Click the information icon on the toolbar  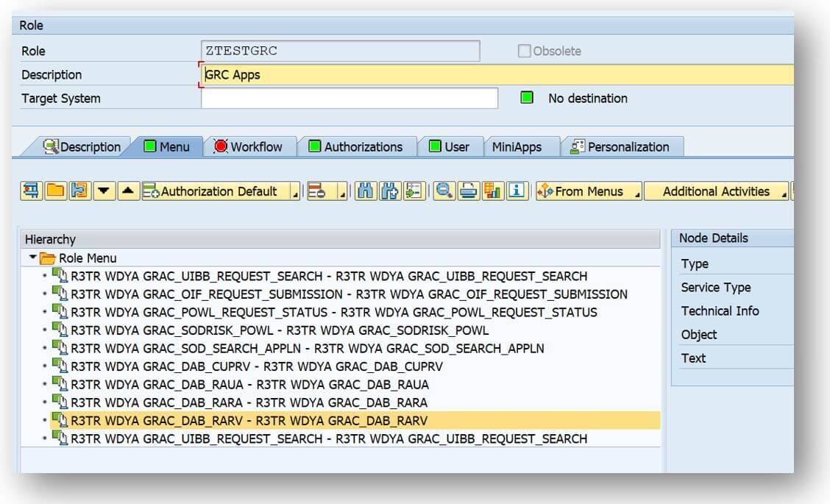click(x=517, y=191)
